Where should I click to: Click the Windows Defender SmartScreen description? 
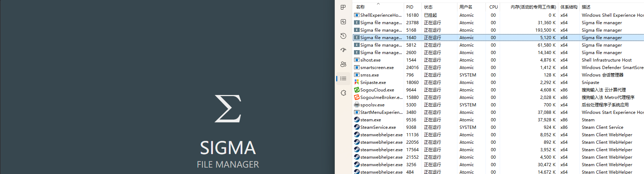click(613, 67)
